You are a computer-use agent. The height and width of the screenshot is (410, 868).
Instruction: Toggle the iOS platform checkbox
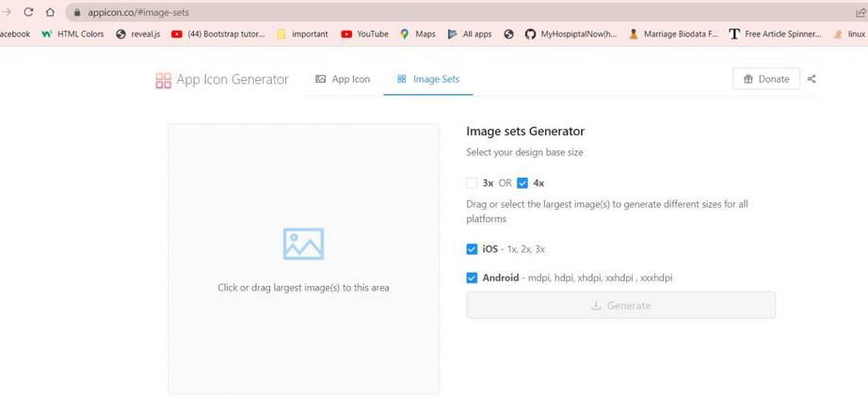472,249
